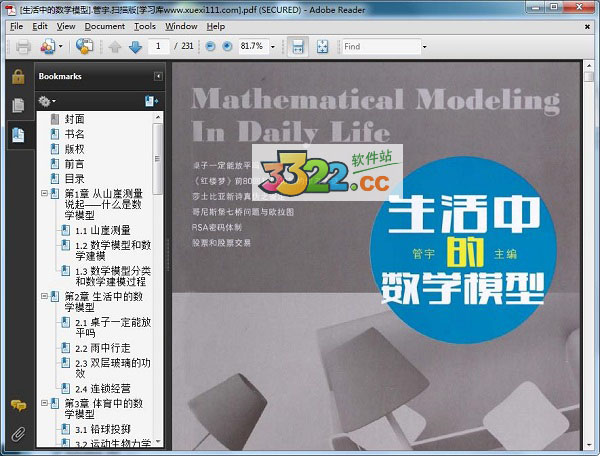Go to next page arrow
The image size is (600, 456).
tap(135, 47)
